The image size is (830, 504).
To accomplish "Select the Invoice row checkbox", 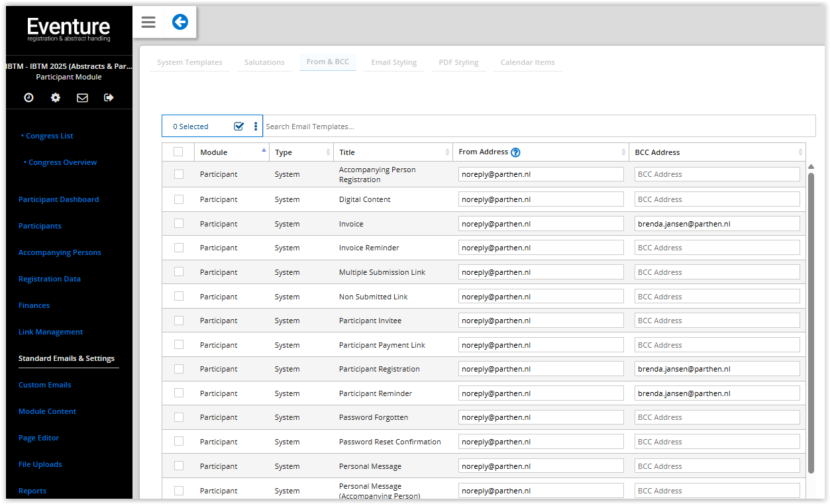I will (x=179, y=223).
